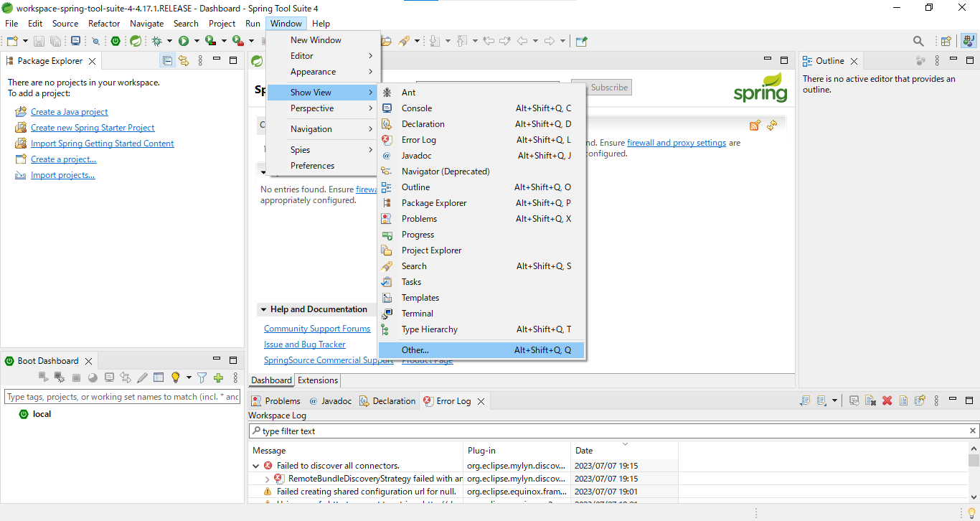Open the dropdown arrow beside Run icon
This screenshot has height=521, width=980.
(196, 41)
